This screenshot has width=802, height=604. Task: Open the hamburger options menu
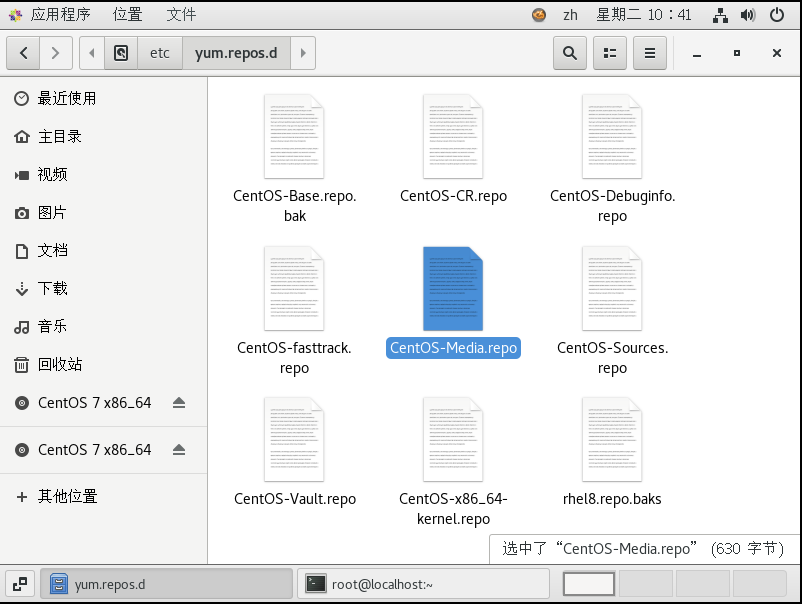(x=650, y=53)
